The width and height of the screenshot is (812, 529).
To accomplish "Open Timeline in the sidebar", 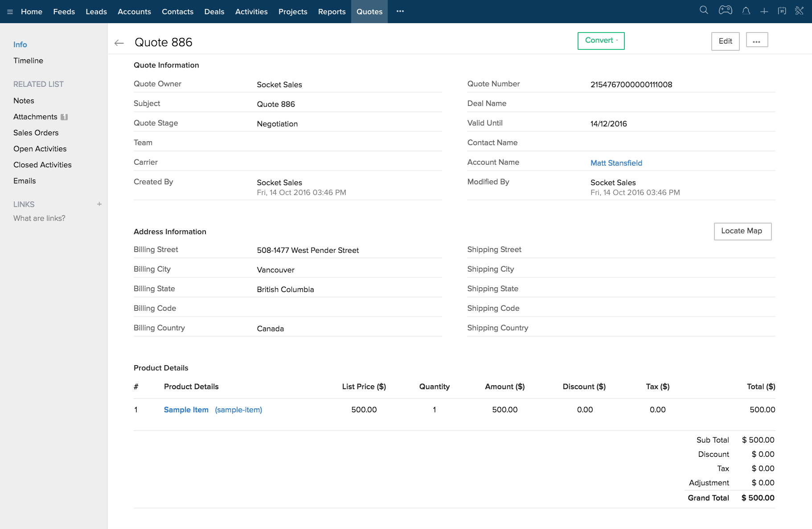I will point(28,61).
